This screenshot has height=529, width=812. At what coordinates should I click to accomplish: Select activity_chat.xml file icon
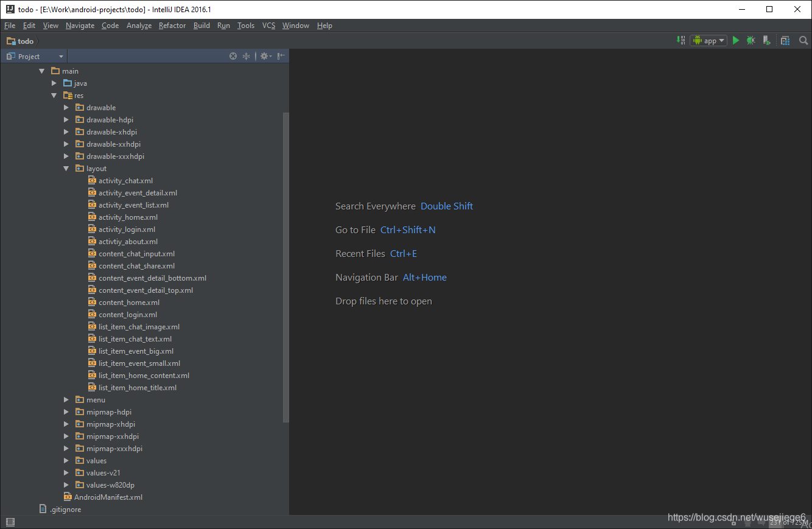pyautogui.click(x=92, y=180)
